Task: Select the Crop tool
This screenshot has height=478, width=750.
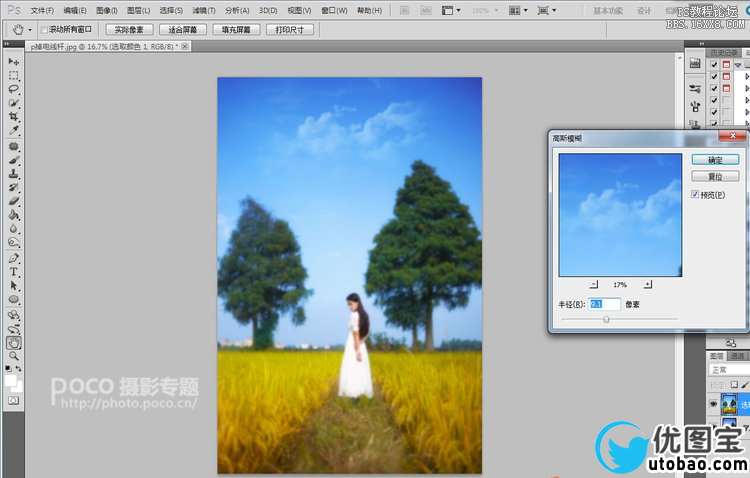Action: (x=14, y=117)
